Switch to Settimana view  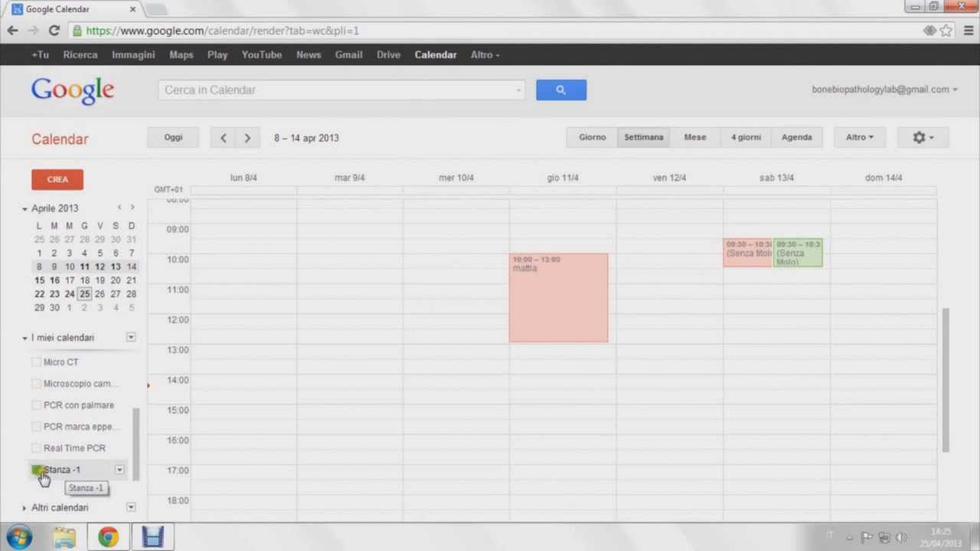coord(643,138)
